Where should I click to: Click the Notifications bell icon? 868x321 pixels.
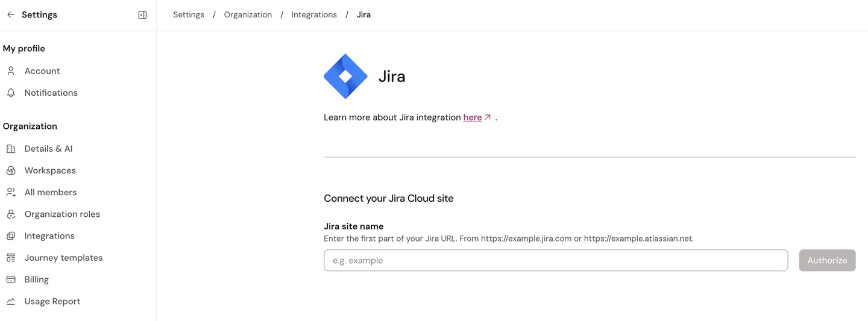(x=11, y=93)
